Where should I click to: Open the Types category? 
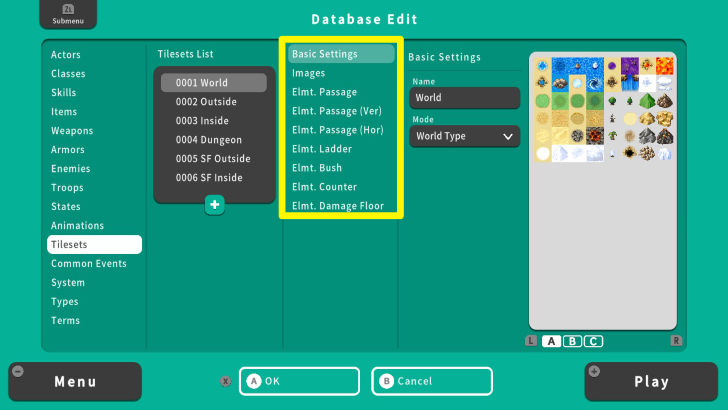65,302
